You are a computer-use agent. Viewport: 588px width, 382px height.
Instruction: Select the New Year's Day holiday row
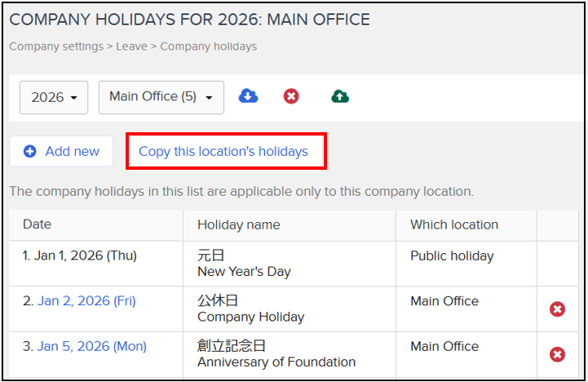tap(294, 264)
